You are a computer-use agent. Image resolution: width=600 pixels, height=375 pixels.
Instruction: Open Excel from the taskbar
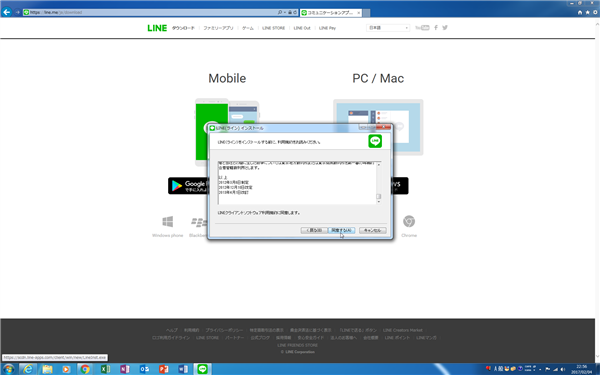pos(105,369)
